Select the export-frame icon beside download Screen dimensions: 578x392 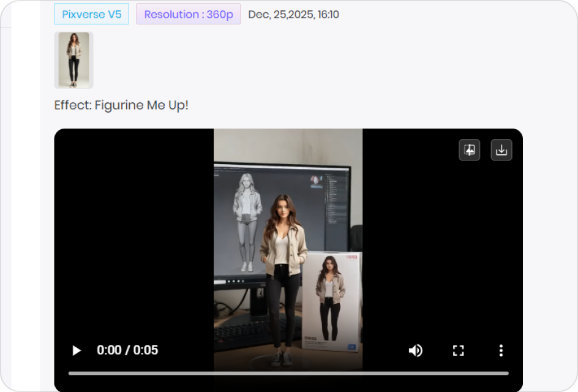[469, 149]
